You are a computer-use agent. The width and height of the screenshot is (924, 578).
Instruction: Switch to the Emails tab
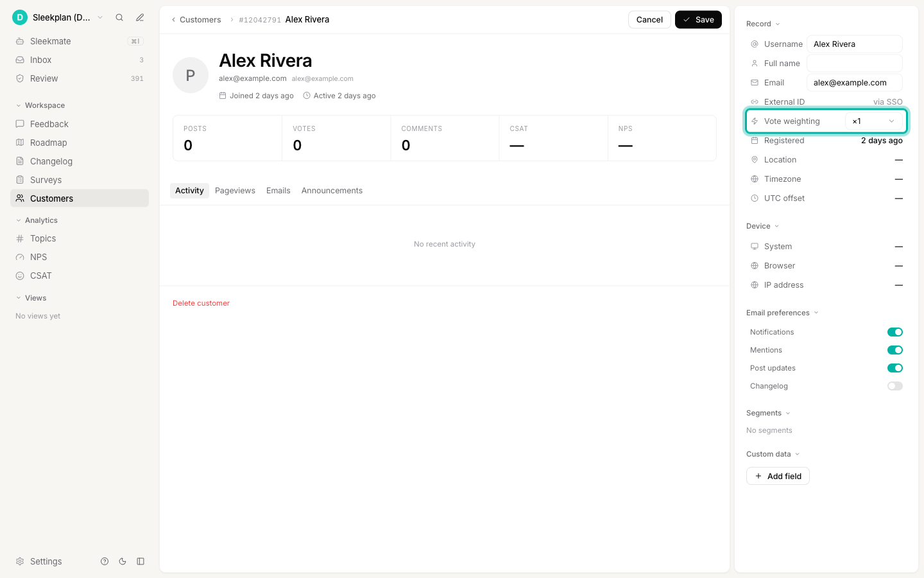[278, 191]
